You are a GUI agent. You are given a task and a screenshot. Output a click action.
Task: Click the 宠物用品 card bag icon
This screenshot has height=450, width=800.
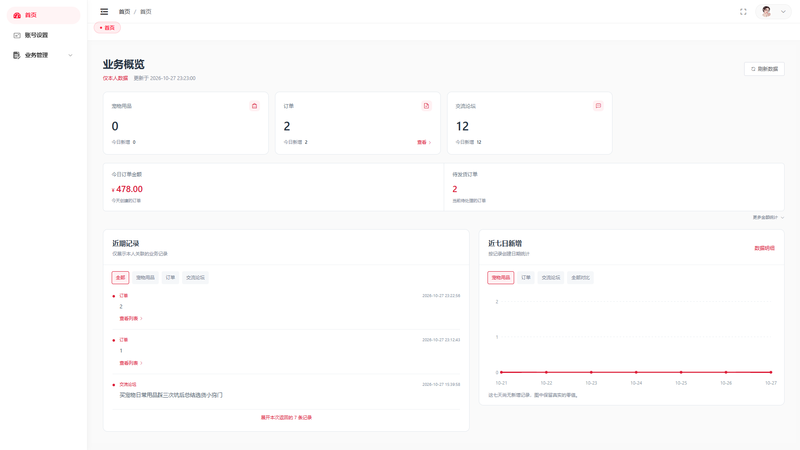[x=254, y=106]
